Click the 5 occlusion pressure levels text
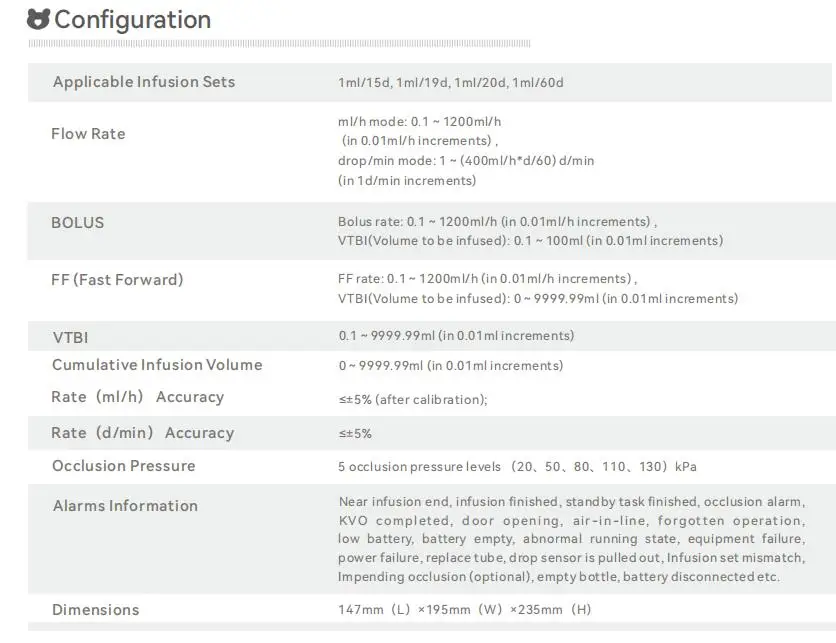Viewport: 836px width, 643px height. [517, 467]
